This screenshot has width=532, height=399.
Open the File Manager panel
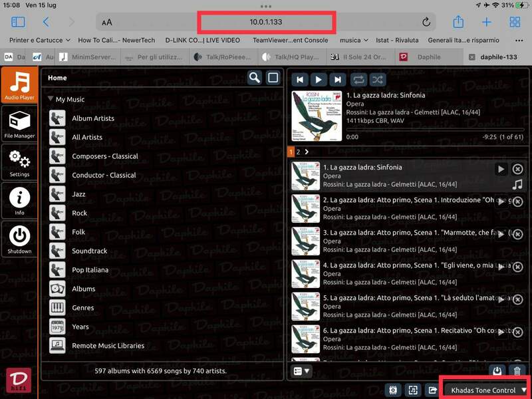click(19, 124)
